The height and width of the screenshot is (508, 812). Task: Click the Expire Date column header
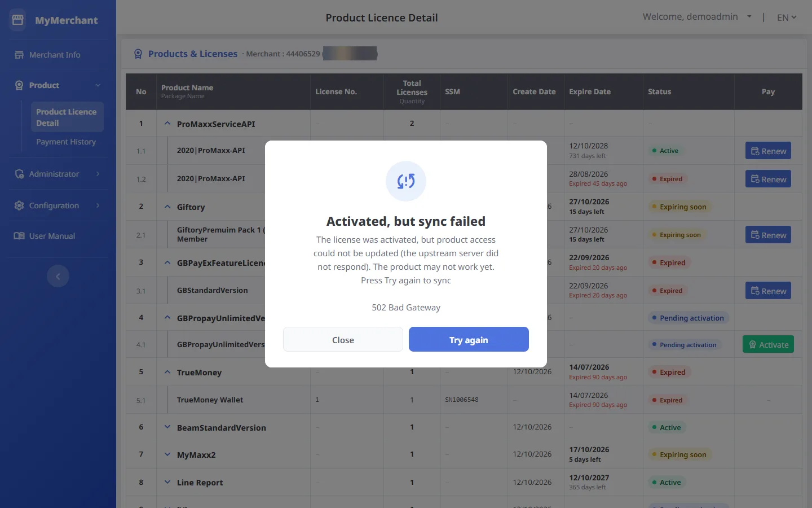[x=590, y=91]
